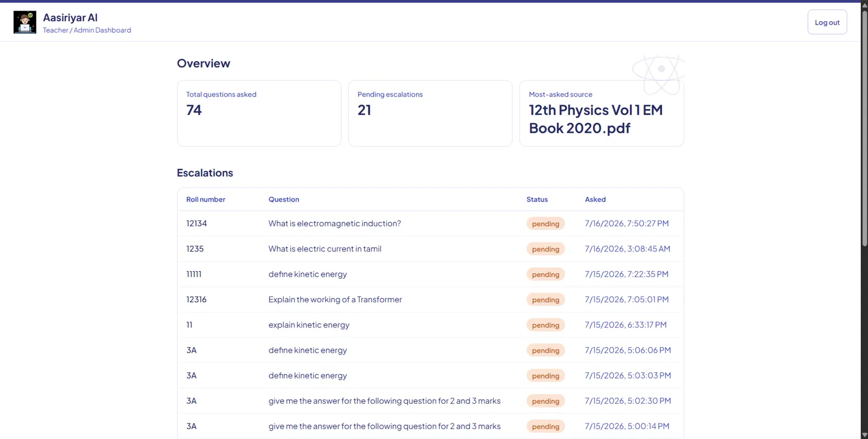Click timestamp 7/15/2026, 5:00:14 PM
This screenshot has width=868, height=439.
click(627, 427)
